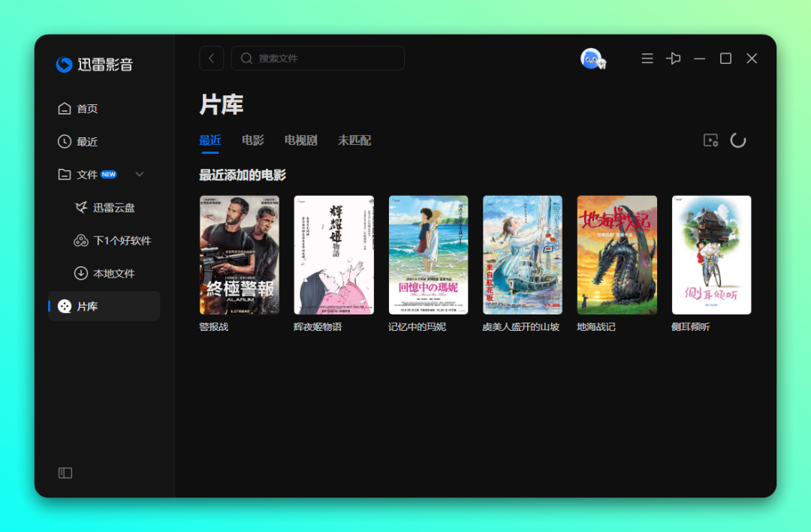Open the 辉夜姬物语 movie poster
The height and width of the screenshot is (532, 811).
point(333,255)
